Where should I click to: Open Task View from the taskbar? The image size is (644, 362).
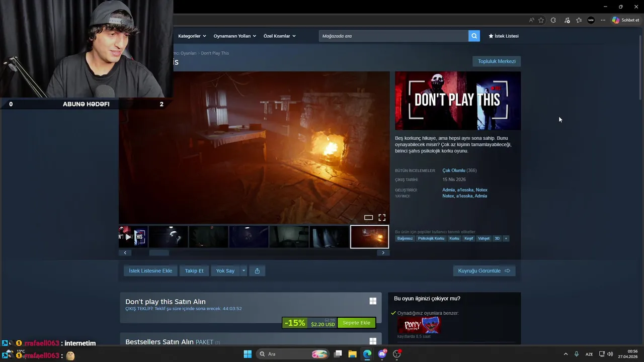click(x=338, y=354)
